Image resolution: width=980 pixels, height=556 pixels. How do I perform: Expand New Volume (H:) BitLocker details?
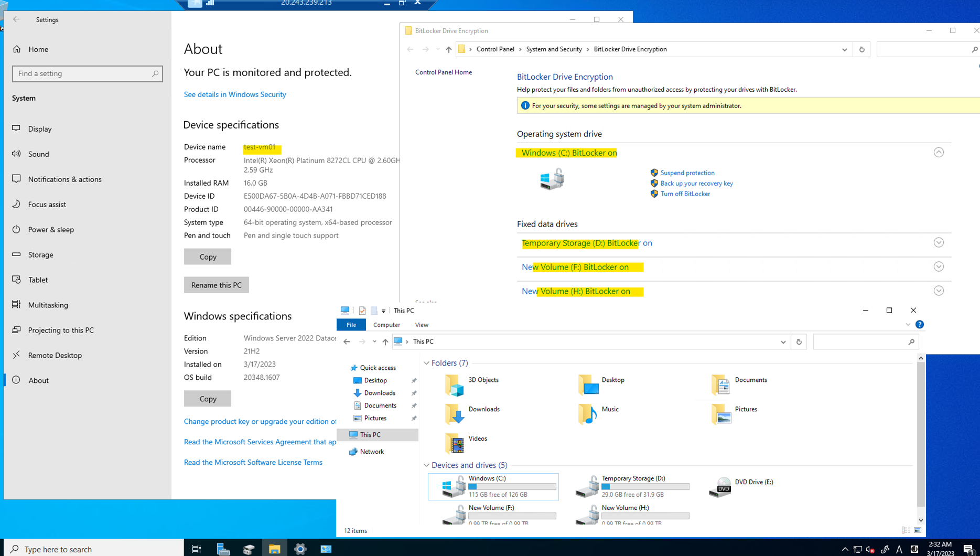click(938, 291)
